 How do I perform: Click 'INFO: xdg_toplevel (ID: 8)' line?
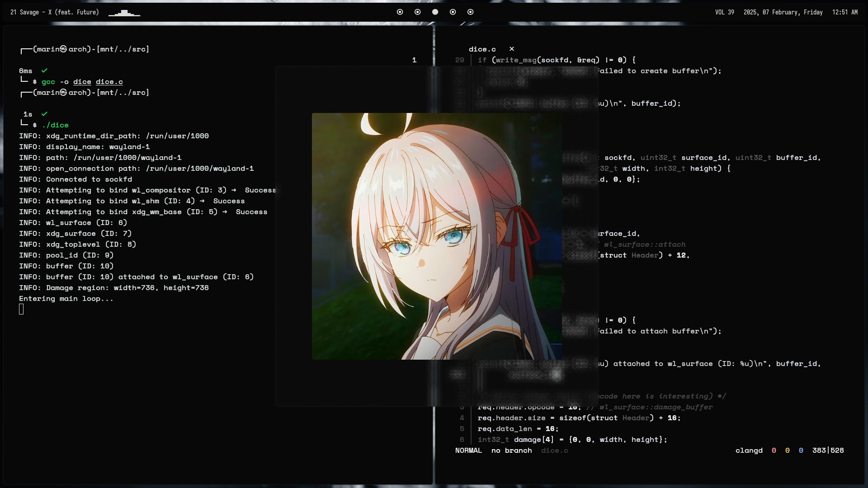point(77,244)
